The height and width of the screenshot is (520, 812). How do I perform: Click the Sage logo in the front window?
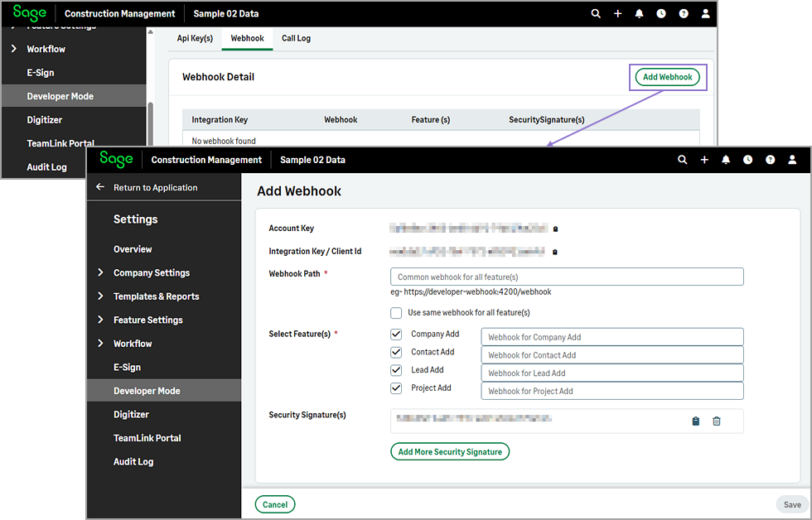click(116, 159)
